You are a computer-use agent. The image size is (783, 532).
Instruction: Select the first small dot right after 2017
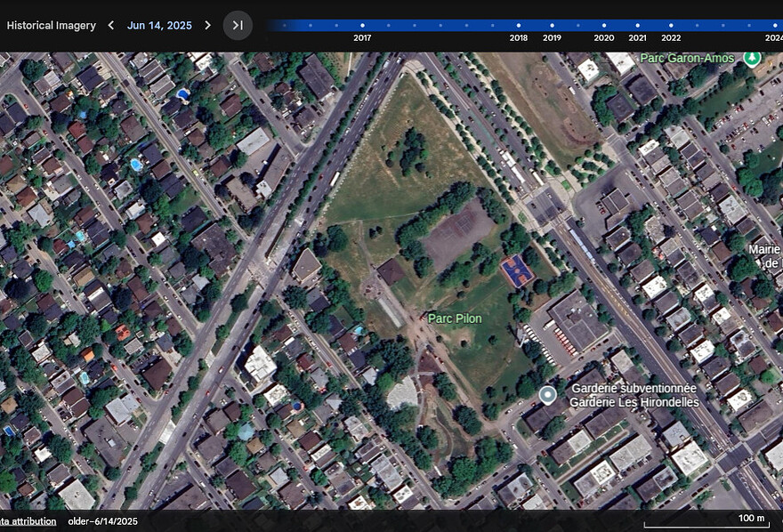[x=389, y=26]
